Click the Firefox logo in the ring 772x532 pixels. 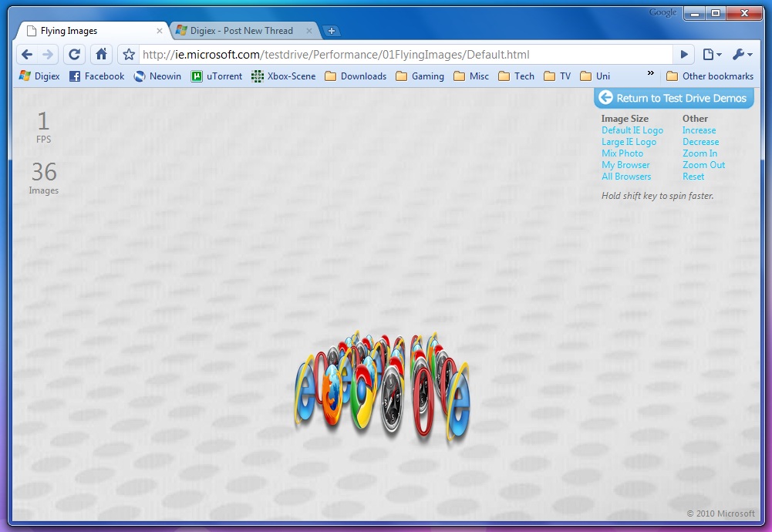coord(333,394)
